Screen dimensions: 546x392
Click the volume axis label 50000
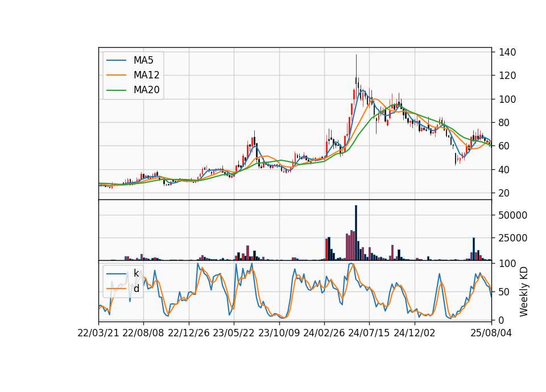[513, 215]
